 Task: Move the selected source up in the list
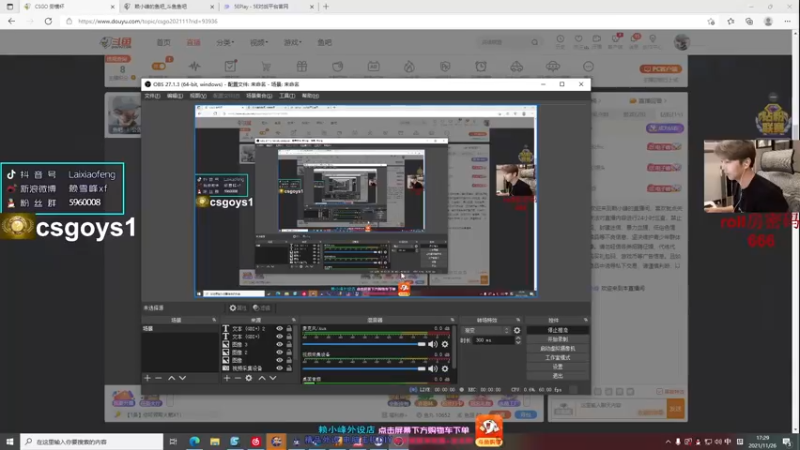pyautogui.click(x=262, y=378)
